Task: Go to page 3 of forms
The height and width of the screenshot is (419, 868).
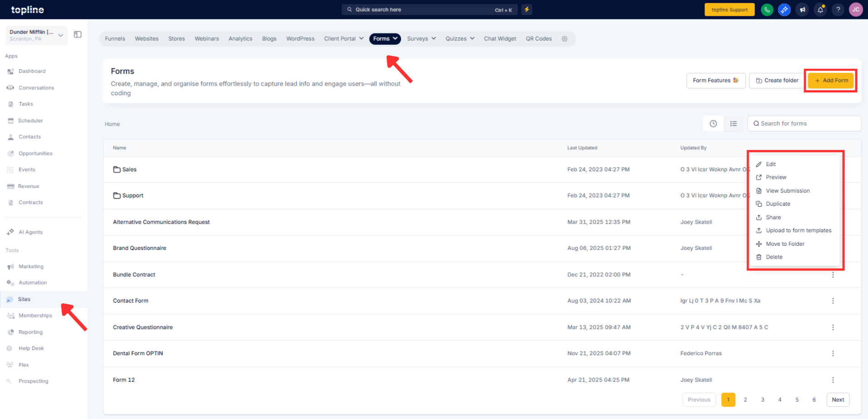Action: [x=762, y=400]
